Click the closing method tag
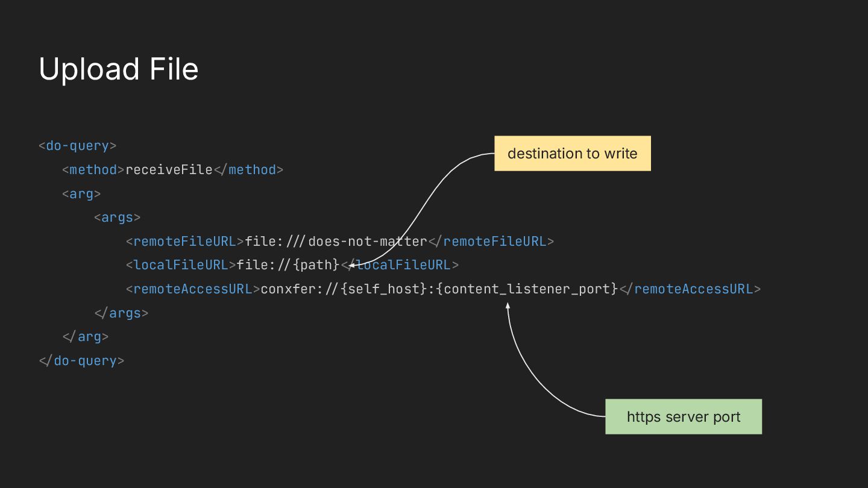This screenshot has width=868, height=488. [248, 170]
